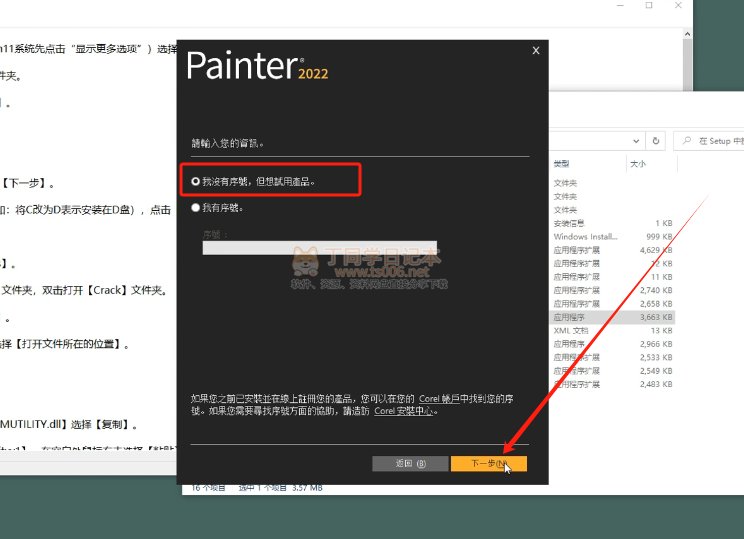The image size is (744, 539).
Task: Click the Back (B) button
Action: 410,464
